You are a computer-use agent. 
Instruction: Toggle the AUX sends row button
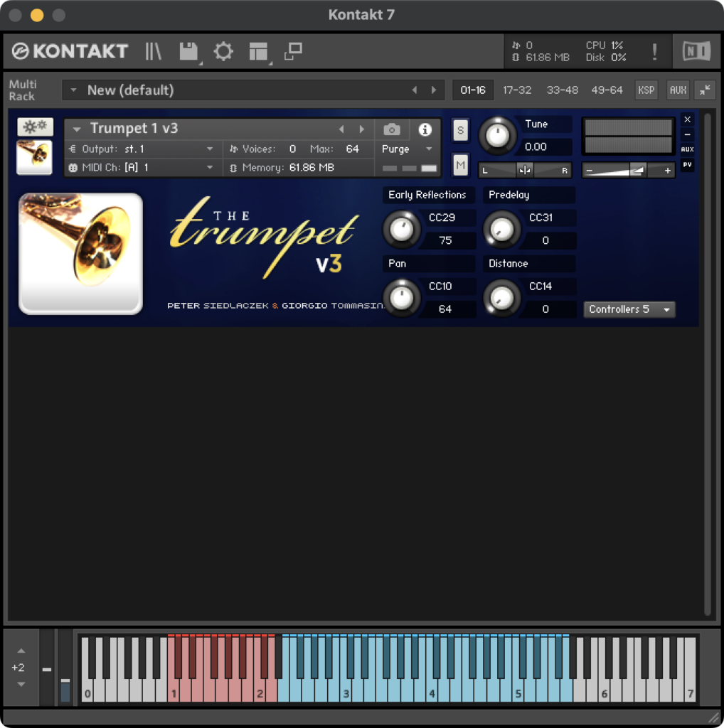point(687,149)
